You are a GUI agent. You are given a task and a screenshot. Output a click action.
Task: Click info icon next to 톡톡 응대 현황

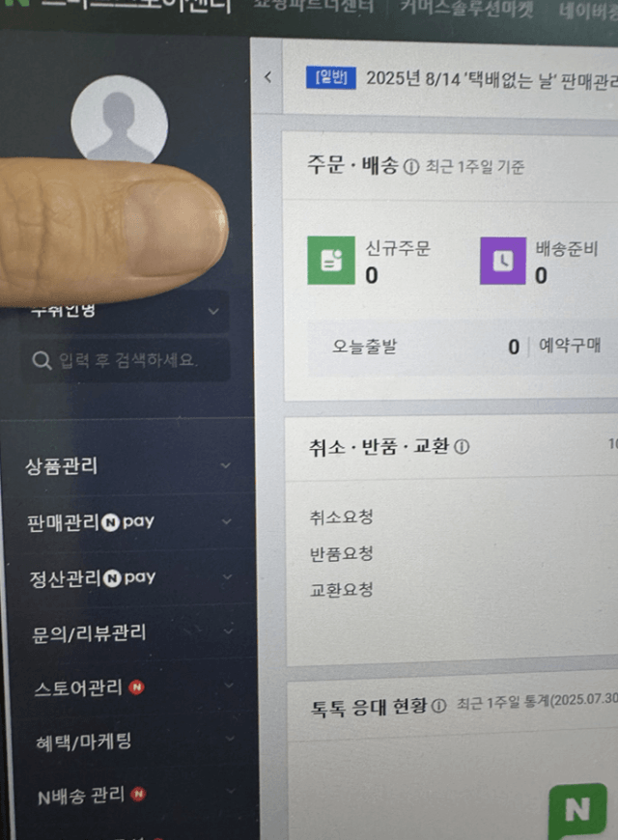(x=439, y=706)
